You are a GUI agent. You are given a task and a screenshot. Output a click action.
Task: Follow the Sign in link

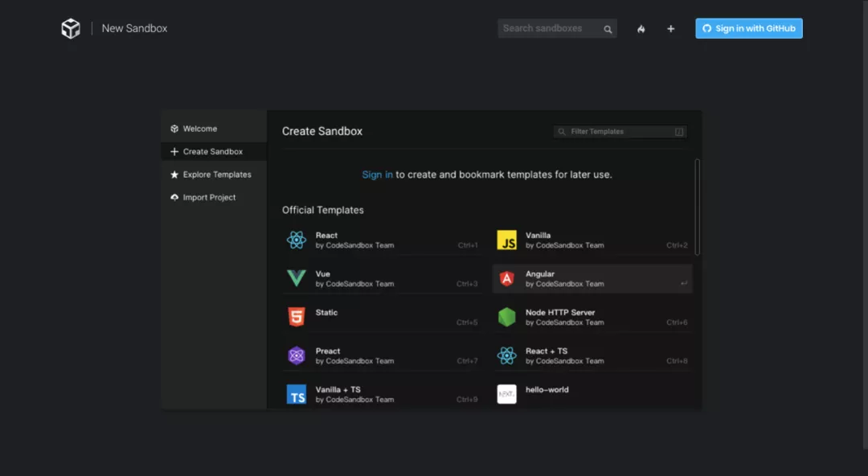377,174
